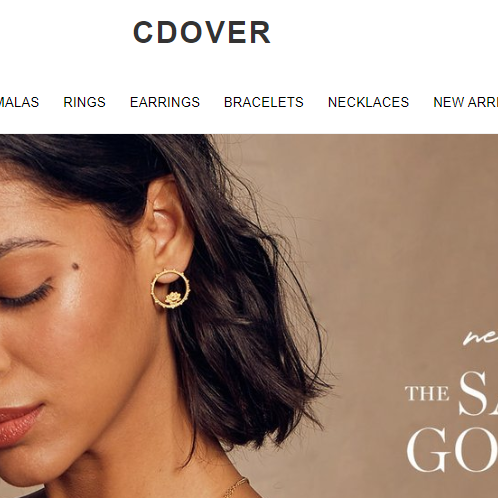498x498 pixels.
Task: Open the MALAS category
Action: click(x=19, y=102)
